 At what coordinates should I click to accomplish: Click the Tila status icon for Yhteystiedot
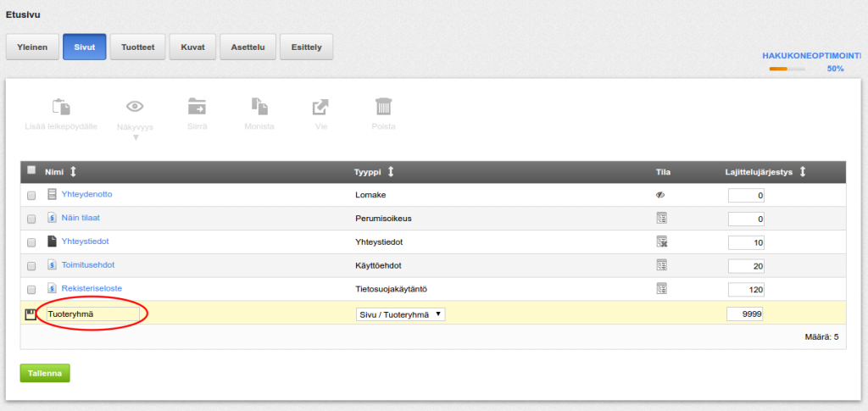click(661, 242)
